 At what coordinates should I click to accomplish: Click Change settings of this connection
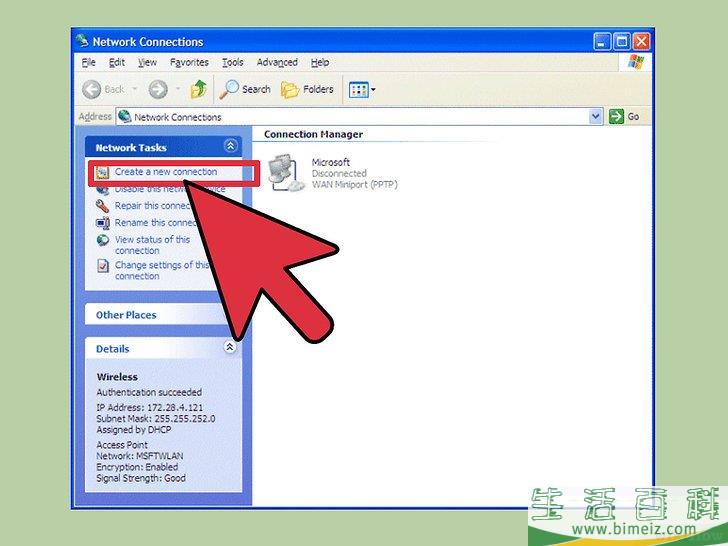162,270
